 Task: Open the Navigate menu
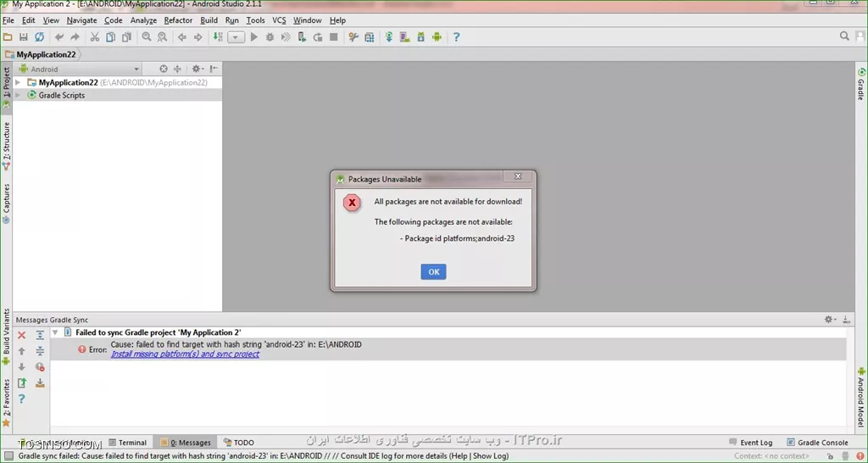[x=82, y=20]
